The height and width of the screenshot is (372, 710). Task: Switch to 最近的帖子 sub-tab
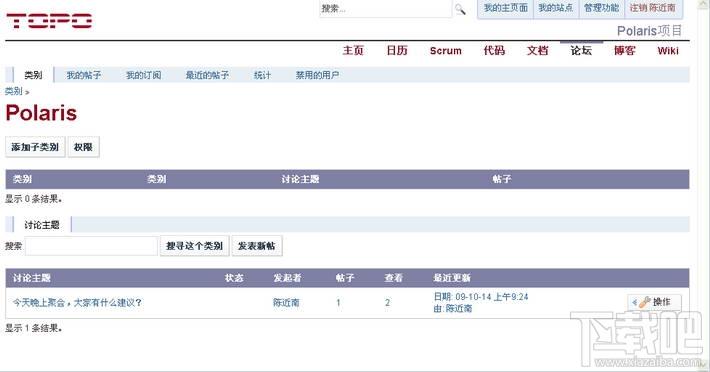pos(207,75)
